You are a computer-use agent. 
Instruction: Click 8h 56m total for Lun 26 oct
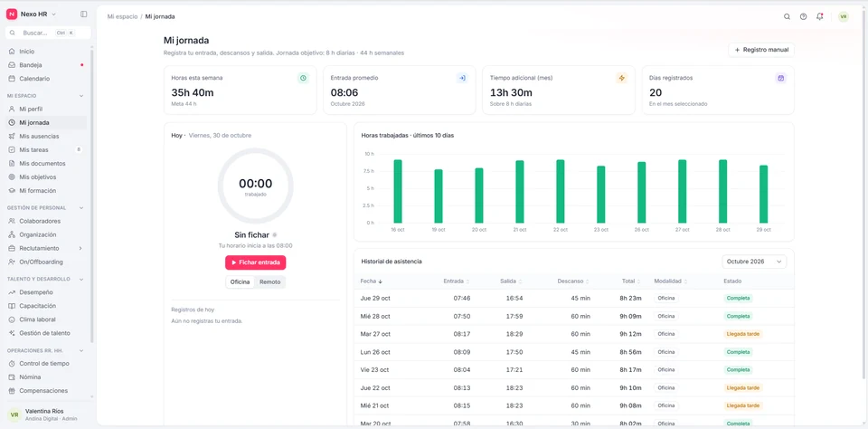tap(630, 352)
